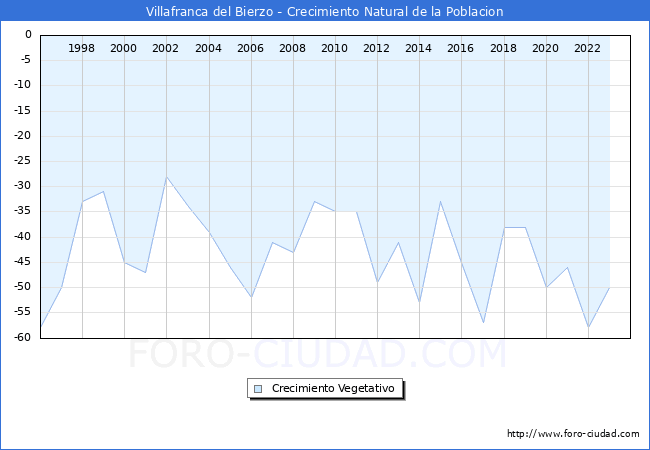
Task: Click the -20 y-axis label
Action: point(22,135)
